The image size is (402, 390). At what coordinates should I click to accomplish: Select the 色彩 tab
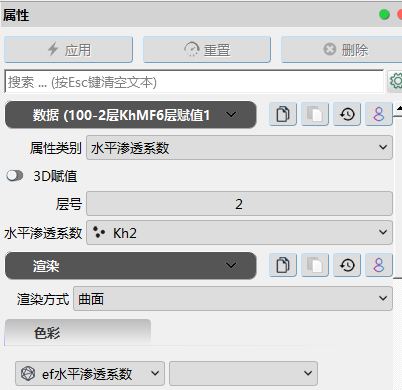[78, 332]
